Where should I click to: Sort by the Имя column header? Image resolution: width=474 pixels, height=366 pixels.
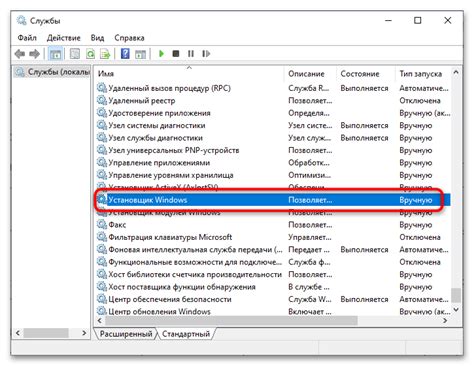click(x=189, y=74)
